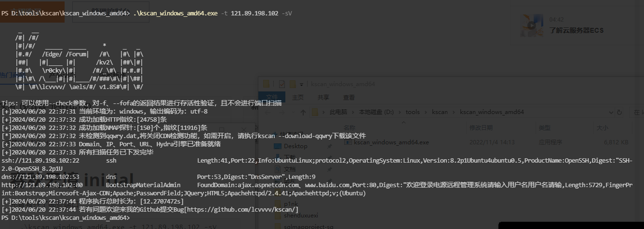Click the dns://121.89.198.102:53 result

tap(40, 177)
